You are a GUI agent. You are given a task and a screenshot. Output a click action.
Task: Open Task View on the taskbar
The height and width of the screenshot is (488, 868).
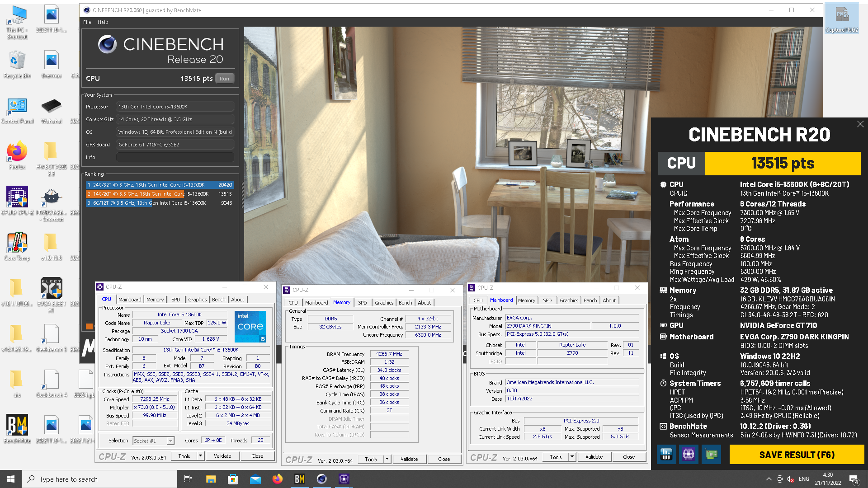tap(188, 479)
